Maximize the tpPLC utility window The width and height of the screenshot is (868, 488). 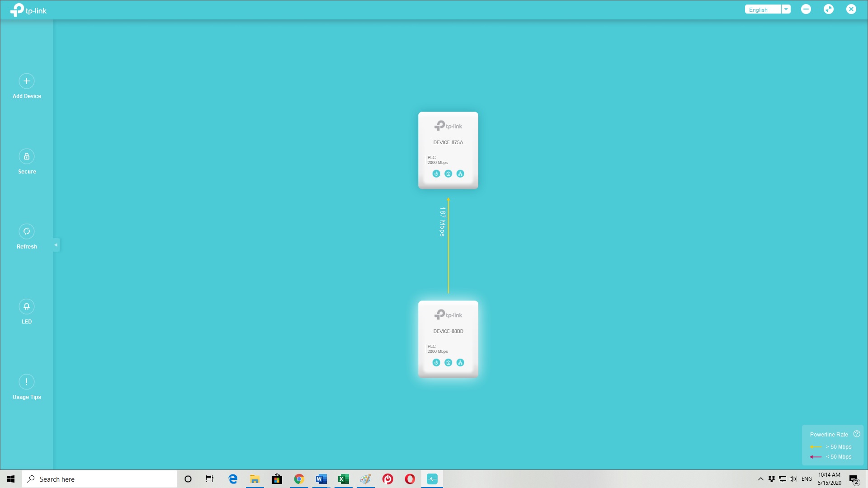829,9
